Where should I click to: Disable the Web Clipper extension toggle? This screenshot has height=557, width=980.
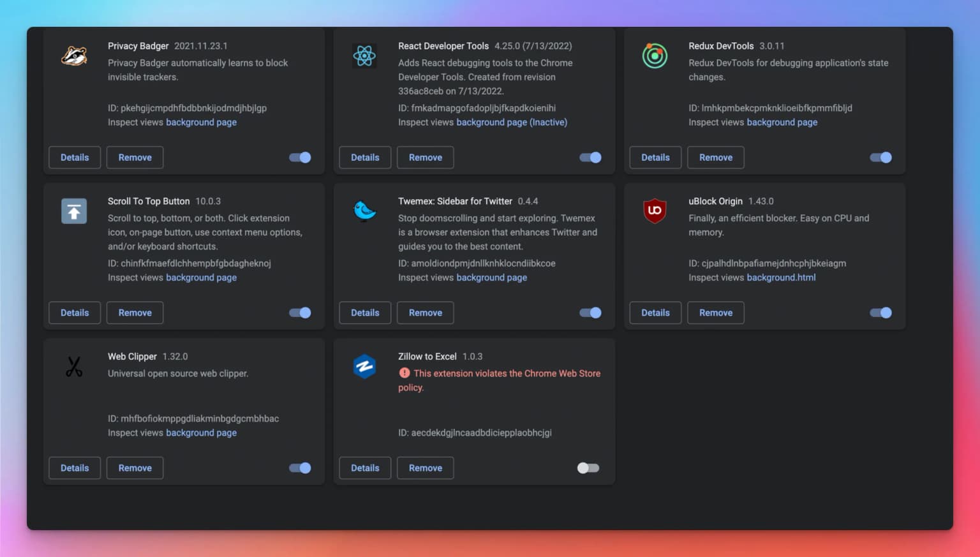[300, 468]
